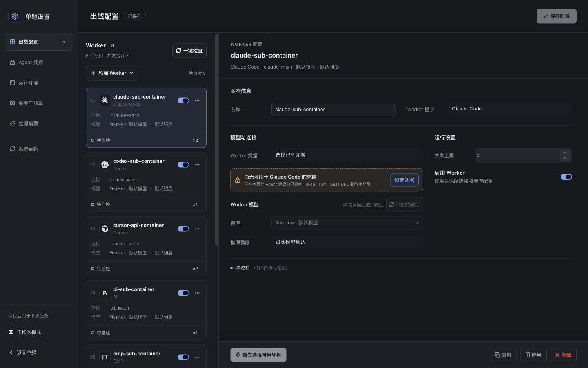Click the 设置凭据 button
The width and height of the screenshot is (588, 368).
pos(404,180)
